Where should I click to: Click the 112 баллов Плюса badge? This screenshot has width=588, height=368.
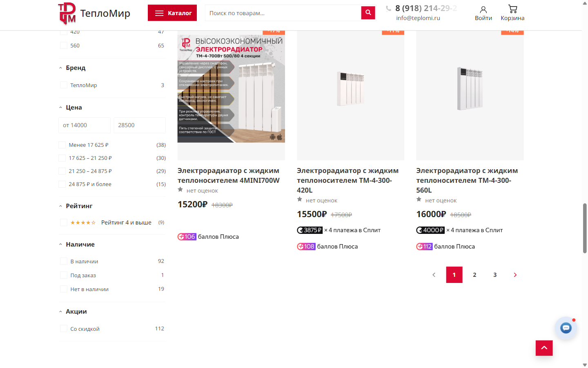(424, 247)
